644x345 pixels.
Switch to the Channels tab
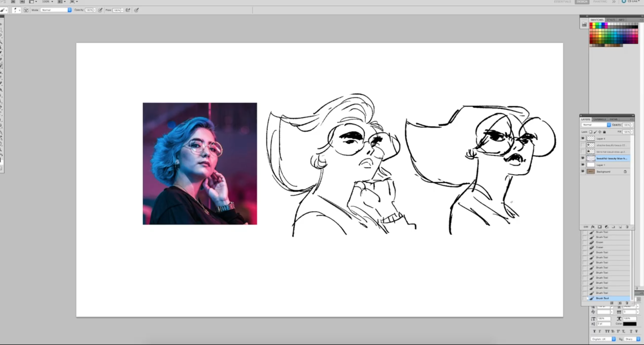point(600,119)
